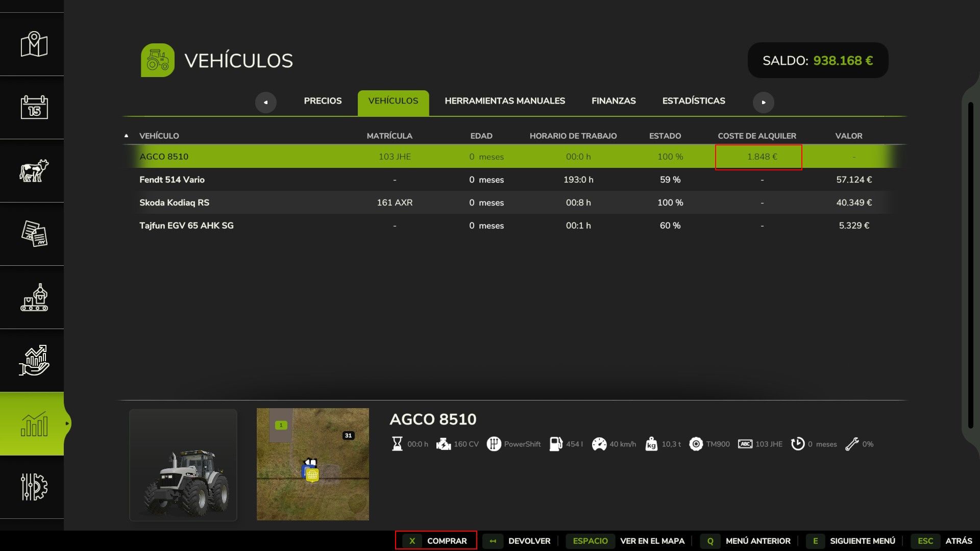Open the production chains factory icon
The image size is (980, 551).
pos(34,297)
